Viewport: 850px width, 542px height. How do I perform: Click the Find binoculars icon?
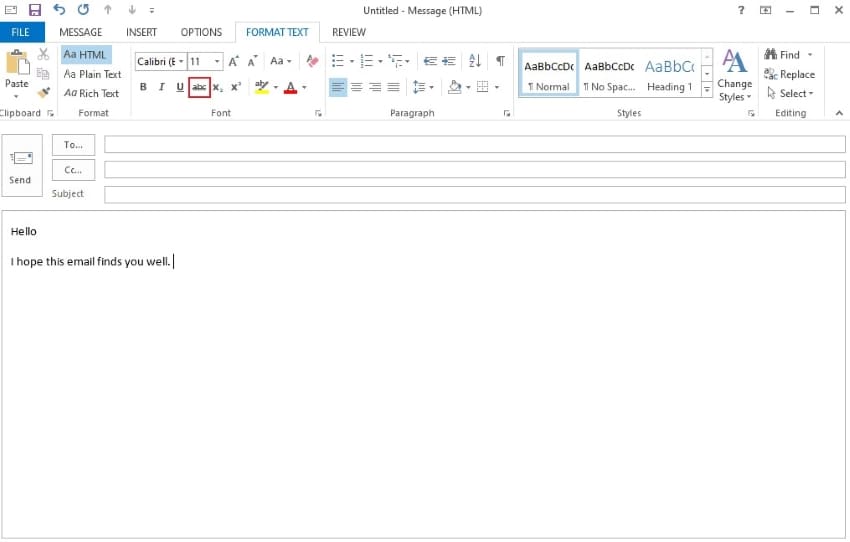click(770, 54)
